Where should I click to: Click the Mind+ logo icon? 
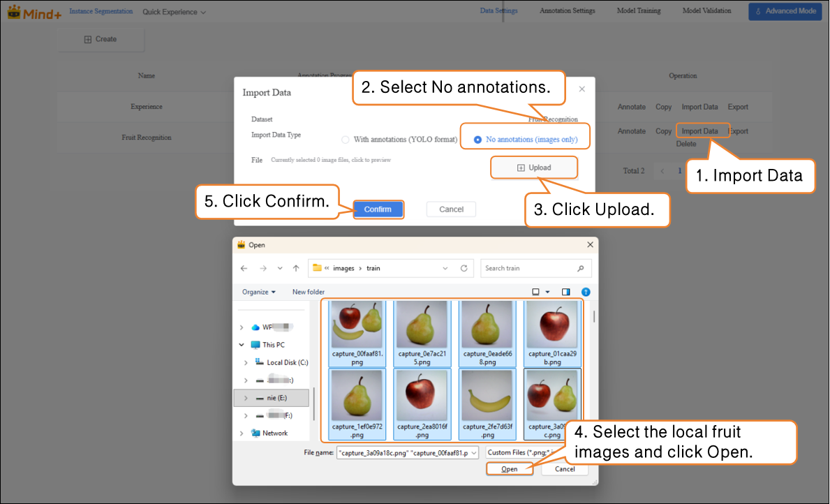click(x=14, y=12)
